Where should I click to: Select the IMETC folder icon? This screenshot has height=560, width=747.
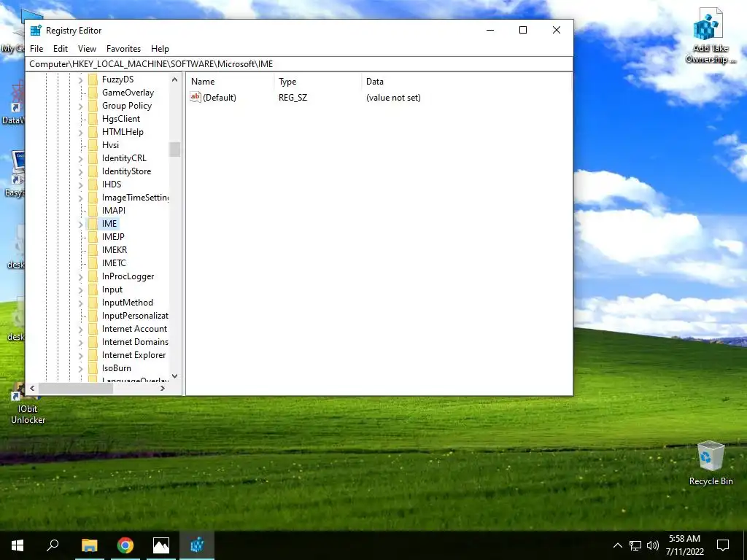point(93,262)
